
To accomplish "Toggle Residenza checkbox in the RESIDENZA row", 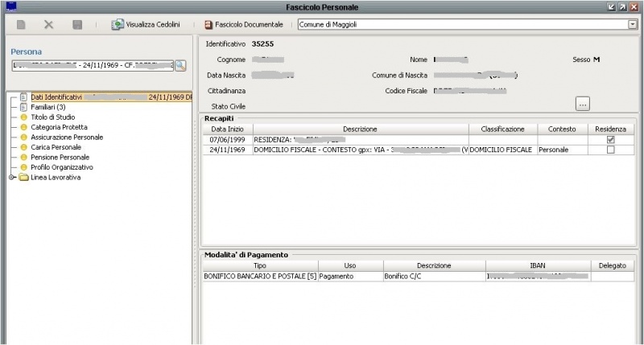I will coord(610,139).
